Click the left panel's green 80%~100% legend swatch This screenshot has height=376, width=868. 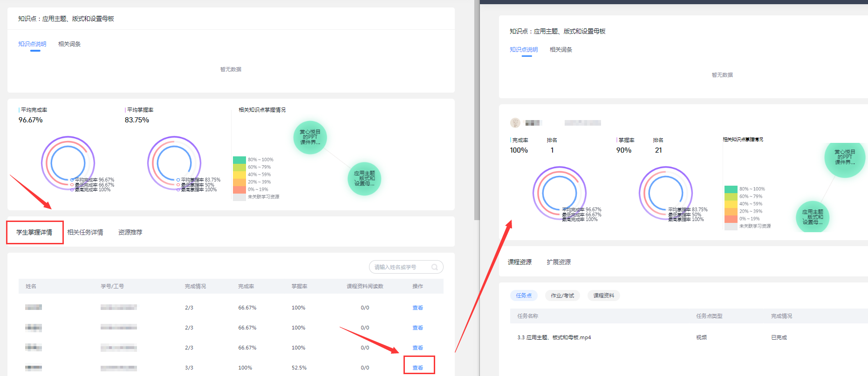[x=239, y=160]
